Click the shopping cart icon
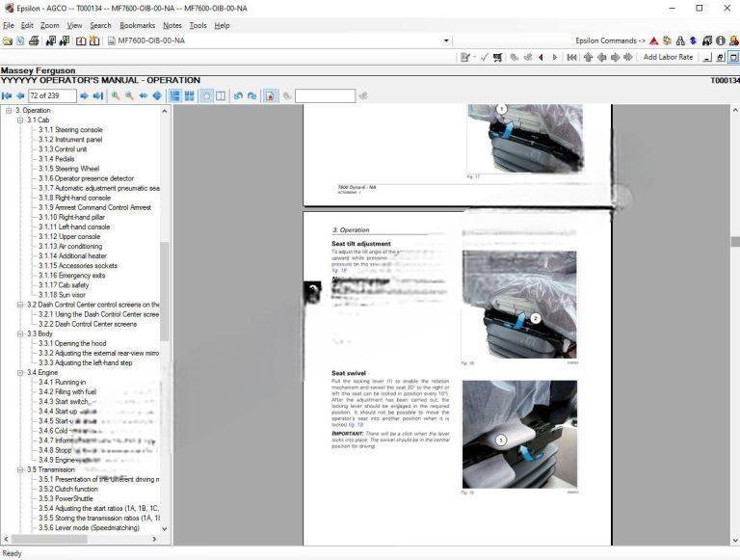The image size is (740, 560). click(497, 57)
